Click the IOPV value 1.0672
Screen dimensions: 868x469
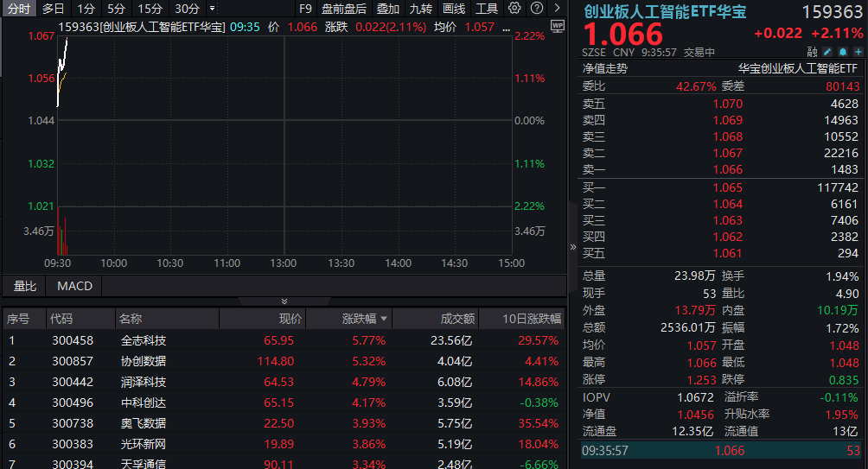click(x=695, y=397)
